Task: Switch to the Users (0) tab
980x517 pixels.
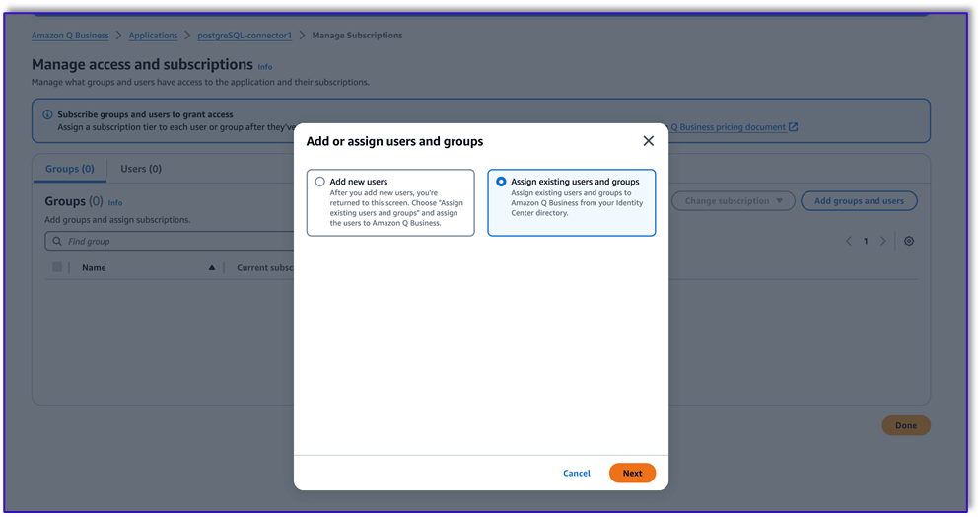Action: tap(141, 169)
